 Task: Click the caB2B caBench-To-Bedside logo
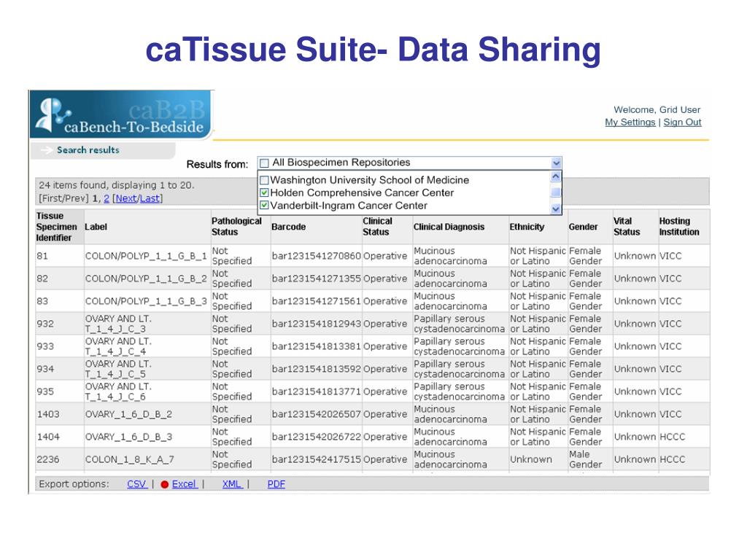120,114
